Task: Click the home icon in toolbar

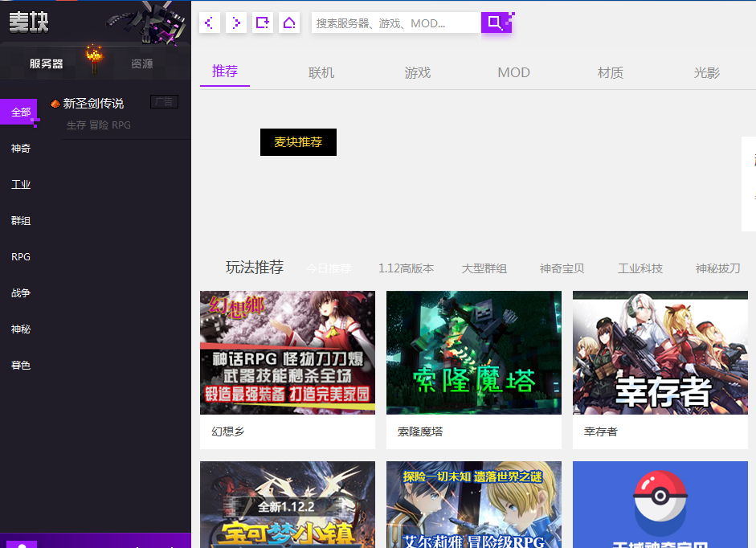Action: [288, 22]
